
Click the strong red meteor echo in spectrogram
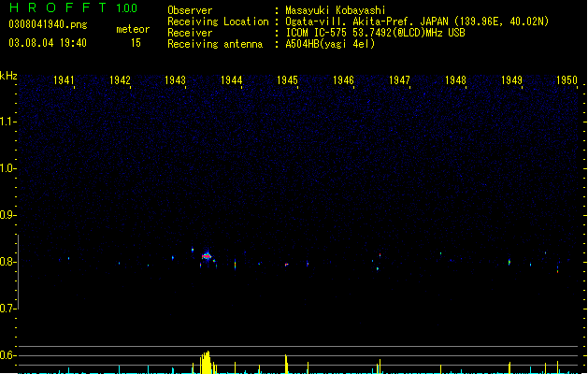point(207,256)
